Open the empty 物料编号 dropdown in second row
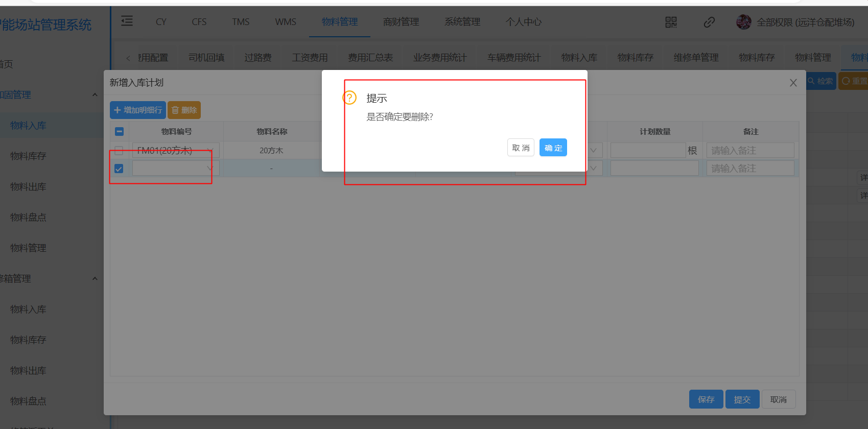 click(x=175, y=169)
